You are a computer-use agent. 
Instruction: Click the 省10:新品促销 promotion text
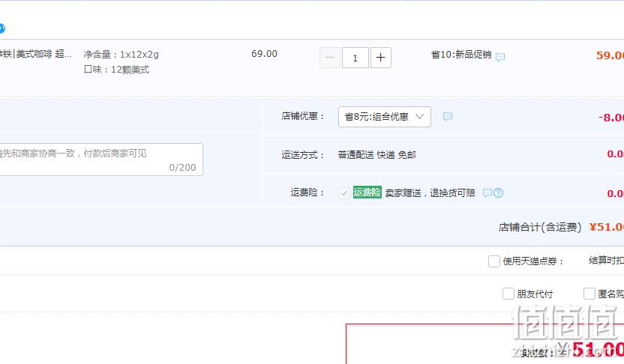point(461,55)
